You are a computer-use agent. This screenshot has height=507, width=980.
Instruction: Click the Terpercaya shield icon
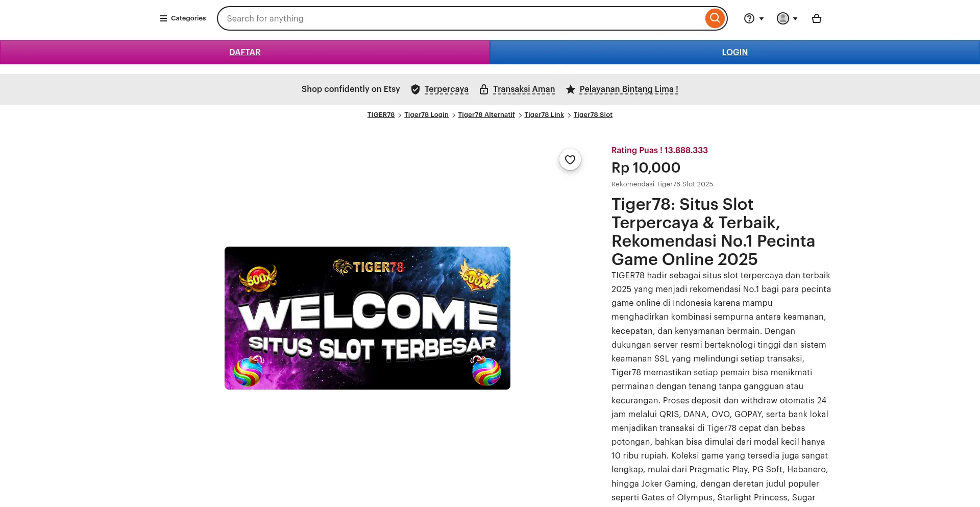pos(415,89)
